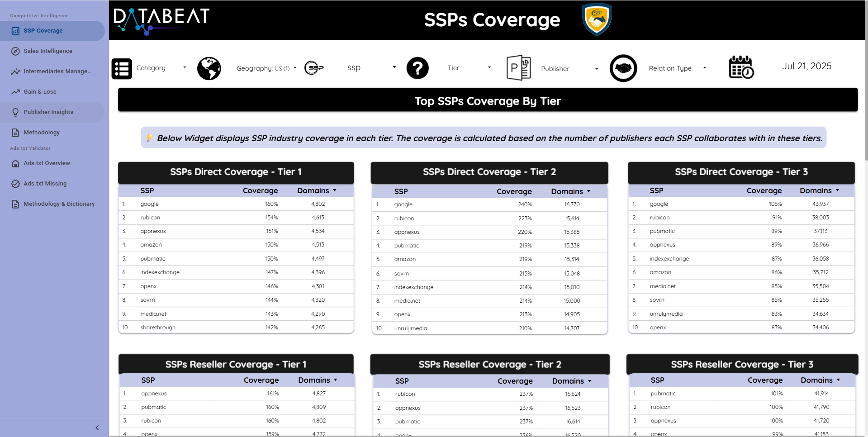Image resolution: width=868 pixels, height=437 pixels.
Task: Click the globe Geography icon
Action: 209,68
